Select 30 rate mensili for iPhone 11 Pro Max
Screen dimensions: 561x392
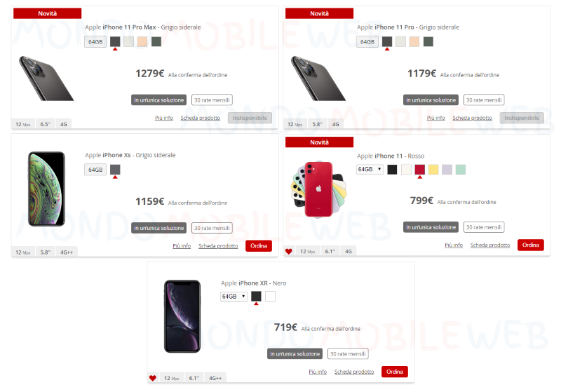pyautogui.click(x=212, y=100)
